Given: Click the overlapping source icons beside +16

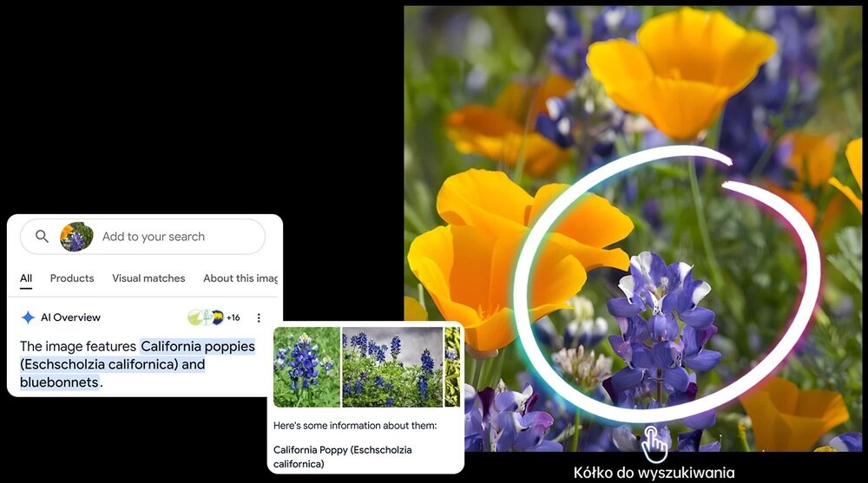Looking at the screenshot, I should point(205,317).
